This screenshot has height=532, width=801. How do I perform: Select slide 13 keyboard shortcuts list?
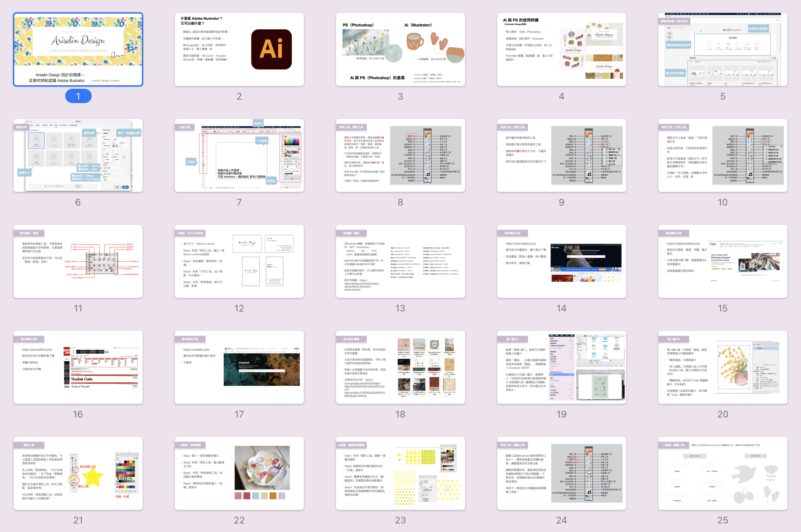coord(400,261)
